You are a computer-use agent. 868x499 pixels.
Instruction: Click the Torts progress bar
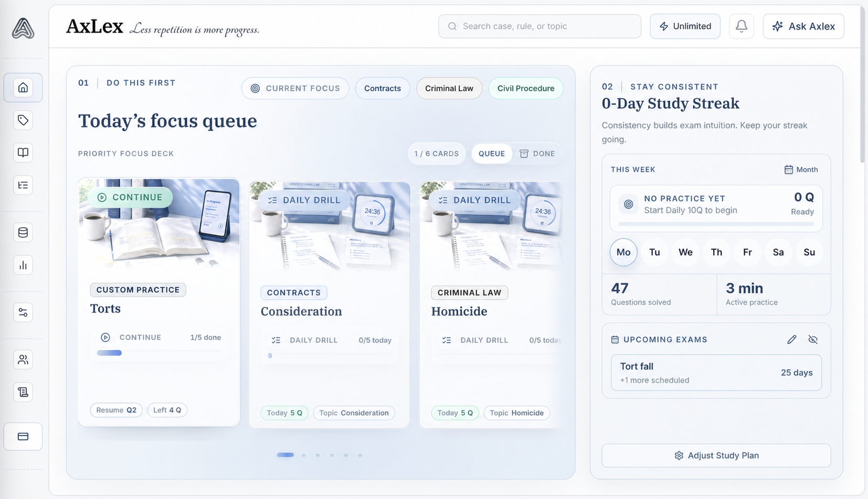click(x=159, y=353)
